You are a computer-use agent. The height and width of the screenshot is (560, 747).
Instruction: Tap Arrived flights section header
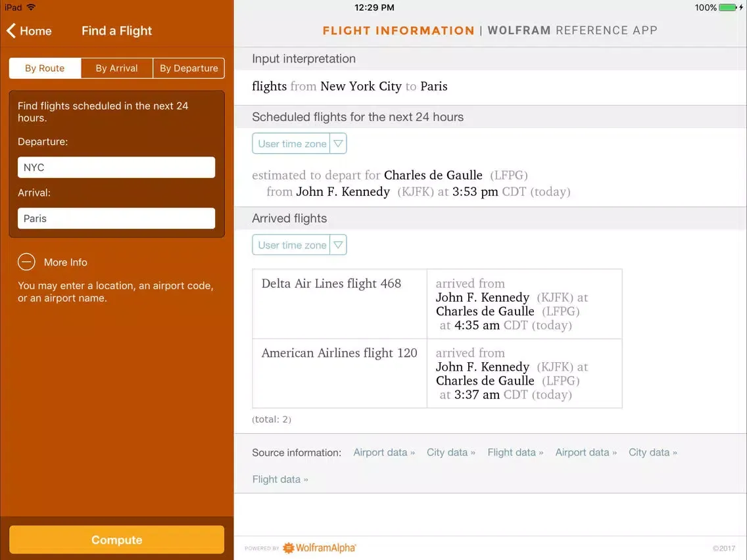pos(289,218)
